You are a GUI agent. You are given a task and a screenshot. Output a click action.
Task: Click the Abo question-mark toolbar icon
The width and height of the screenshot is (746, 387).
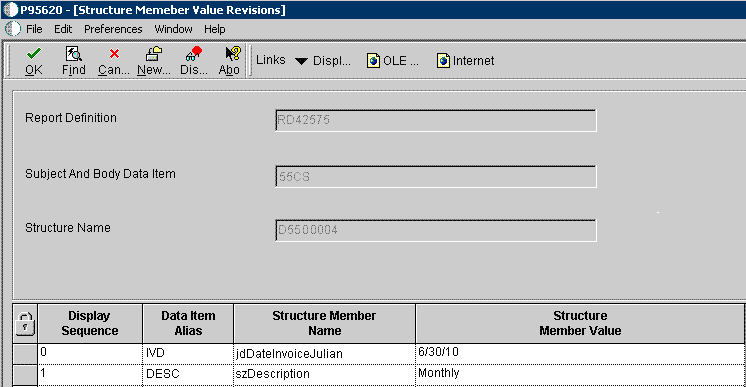[x=233, y=53]
